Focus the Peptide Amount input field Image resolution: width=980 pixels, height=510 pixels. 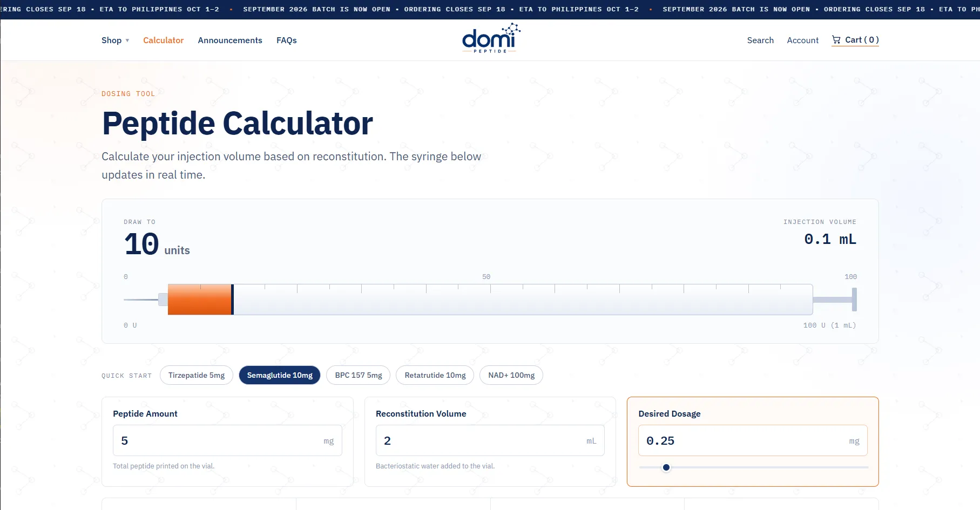point(227,440)
